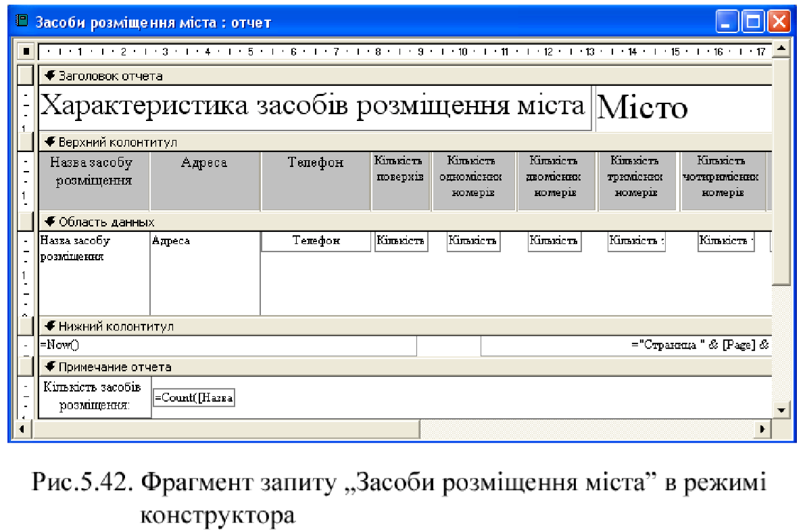Select the 'Телефон' data field
The height and width of the screenshot is (532, 797).
point(316,241)
